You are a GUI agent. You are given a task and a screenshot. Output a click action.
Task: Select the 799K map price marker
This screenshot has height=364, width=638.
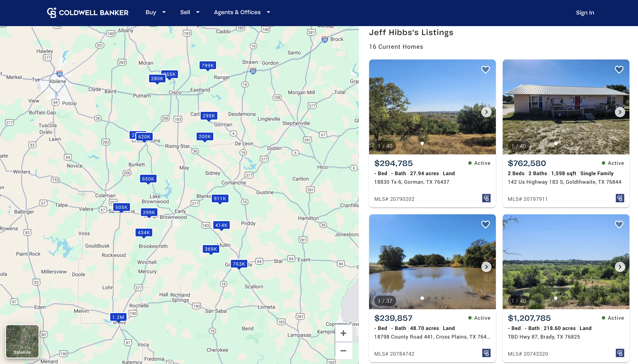point(207,65)
